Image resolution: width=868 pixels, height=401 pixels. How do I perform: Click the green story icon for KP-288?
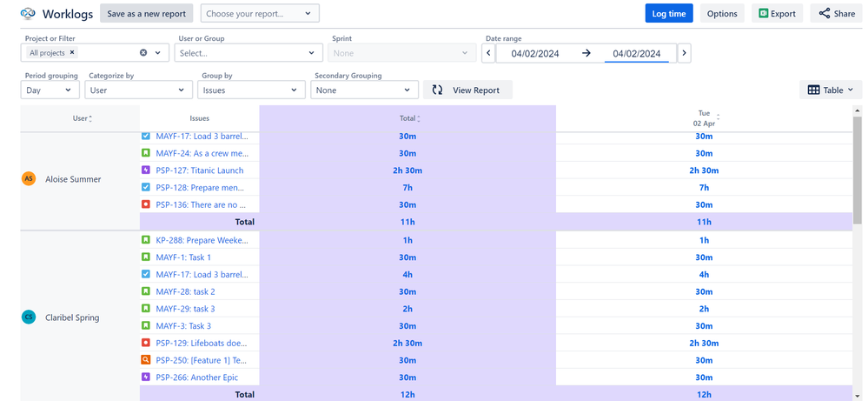click(146, 240)
